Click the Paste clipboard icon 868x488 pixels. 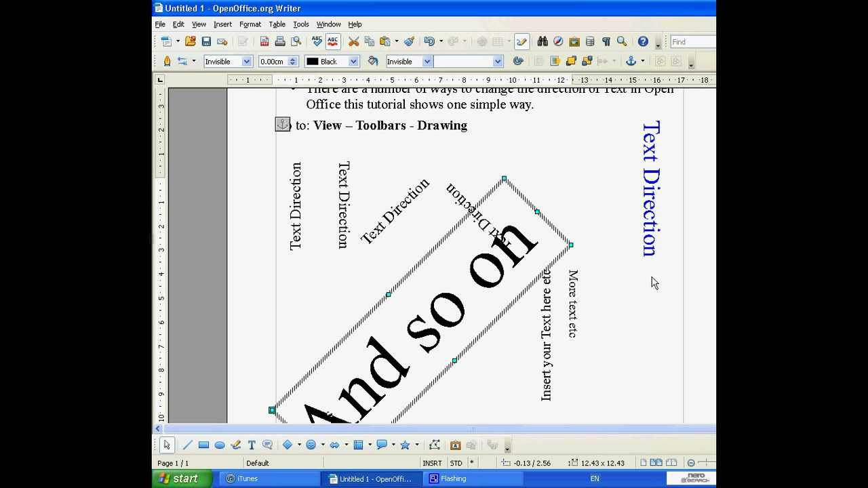click(385, 42)
